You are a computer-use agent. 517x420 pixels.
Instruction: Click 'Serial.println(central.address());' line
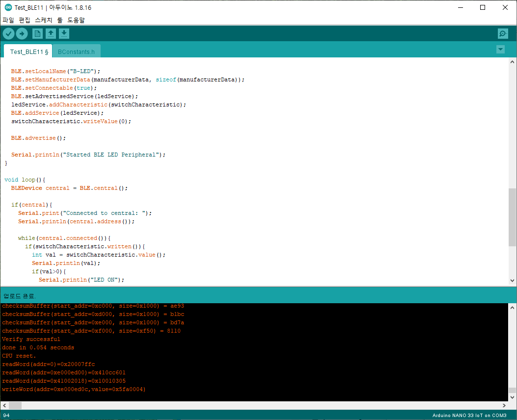pos(76,222)
